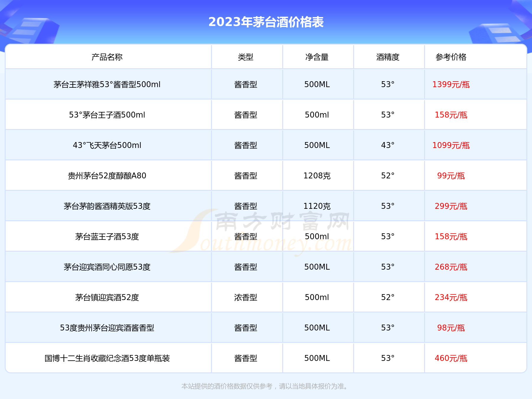Click the 43° alcohol value
The height and width of the screenshot is (399, 532).
point(388,145)
